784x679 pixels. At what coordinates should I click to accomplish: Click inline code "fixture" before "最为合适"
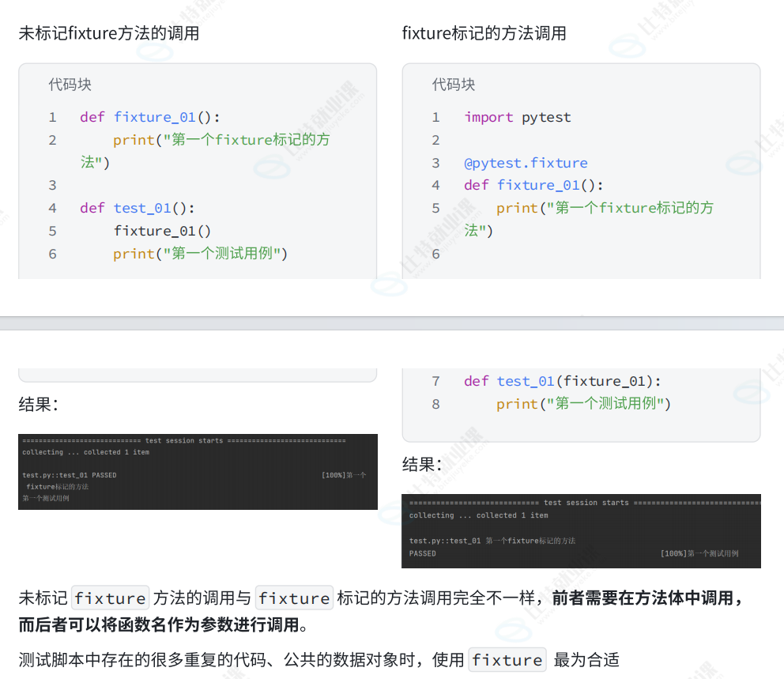pos(507,659)
